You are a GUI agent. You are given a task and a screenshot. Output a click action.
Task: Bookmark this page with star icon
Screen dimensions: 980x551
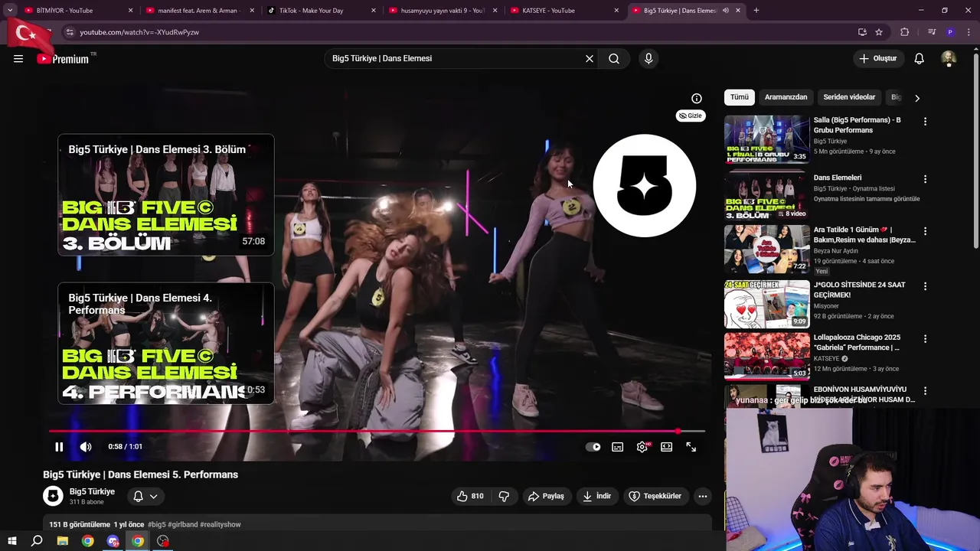(879, 32)
